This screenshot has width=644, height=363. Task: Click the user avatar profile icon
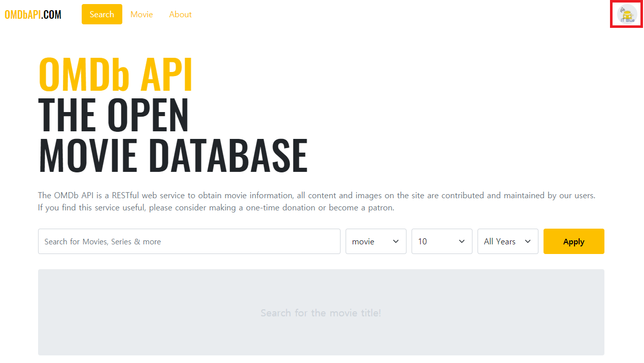coord(627,14)
